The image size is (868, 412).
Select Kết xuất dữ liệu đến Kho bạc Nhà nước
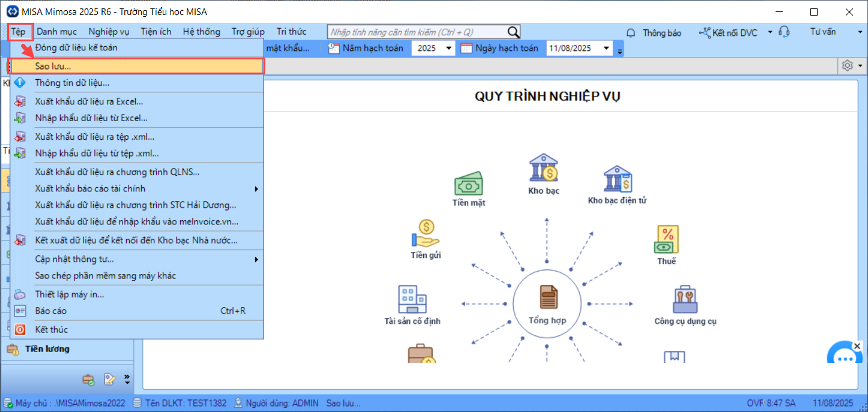tap(137, 241)
